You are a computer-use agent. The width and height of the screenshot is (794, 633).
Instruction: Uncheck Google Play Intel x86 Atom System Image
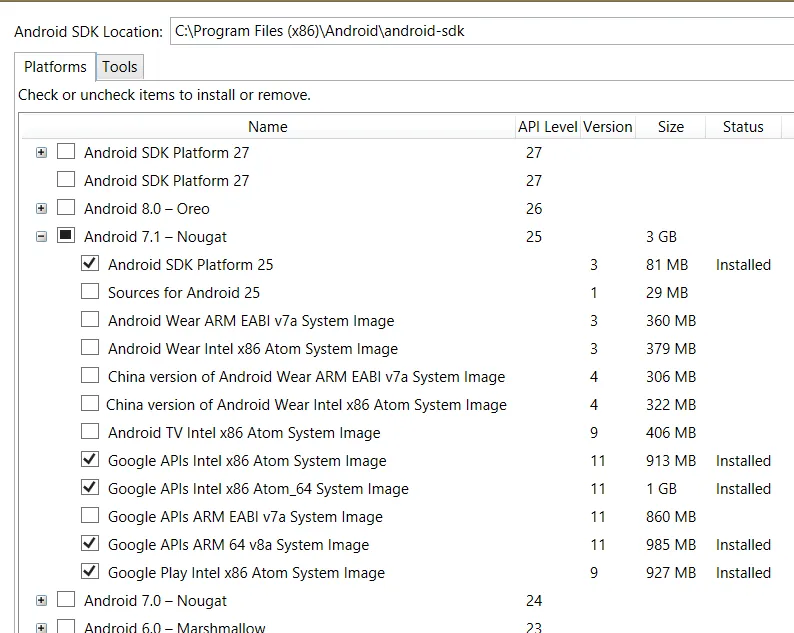click(90, 573)
